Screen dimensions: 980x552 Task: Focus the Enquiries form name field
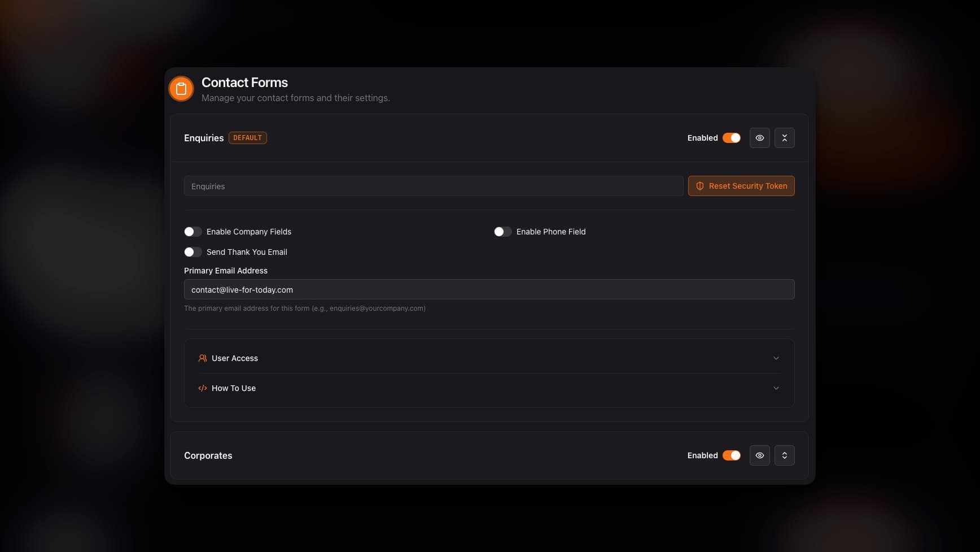(x=433, y=186)
